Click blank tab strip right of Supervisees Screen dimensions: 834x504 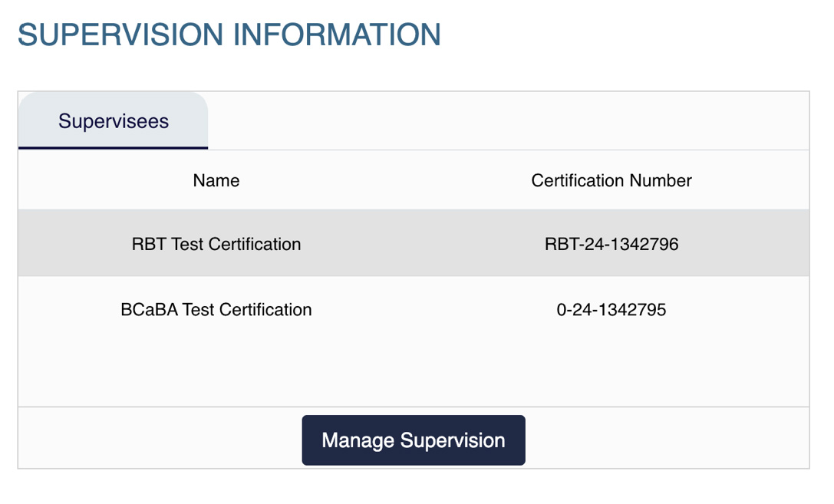pos(508,120)
